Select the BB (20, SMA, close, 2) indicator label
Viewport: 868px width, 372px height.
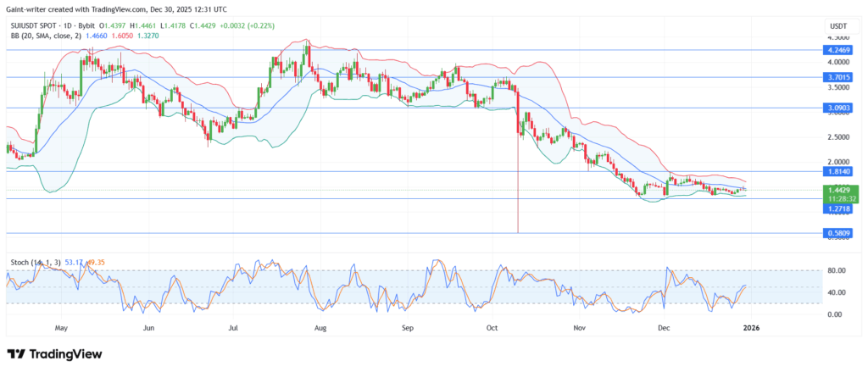[46, 35]
